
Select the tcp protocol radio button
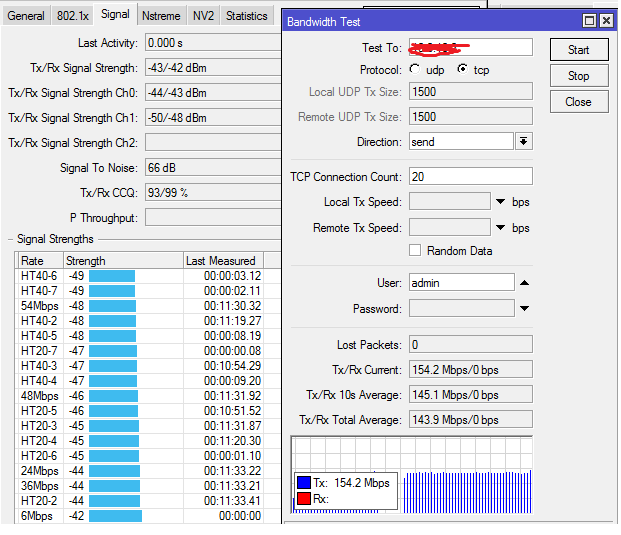tap(462, 70)
